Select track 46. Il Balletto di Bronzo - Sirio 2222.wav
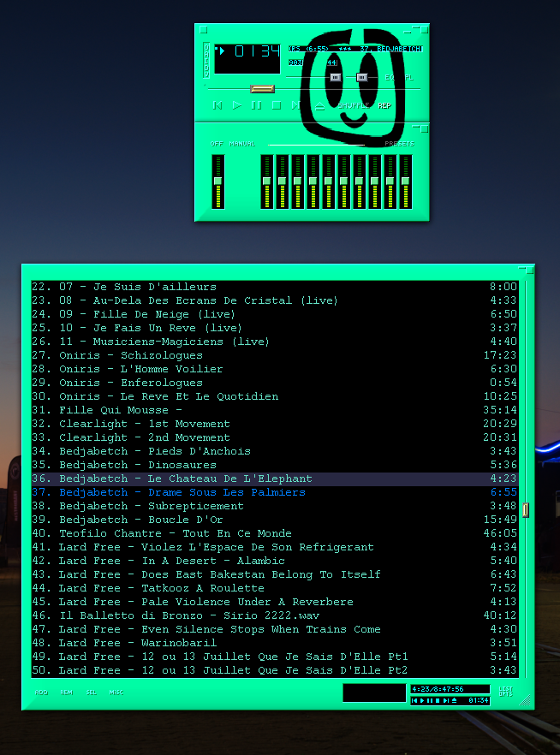This screenshot has width=560, height=755. click(x=275, y=615)
